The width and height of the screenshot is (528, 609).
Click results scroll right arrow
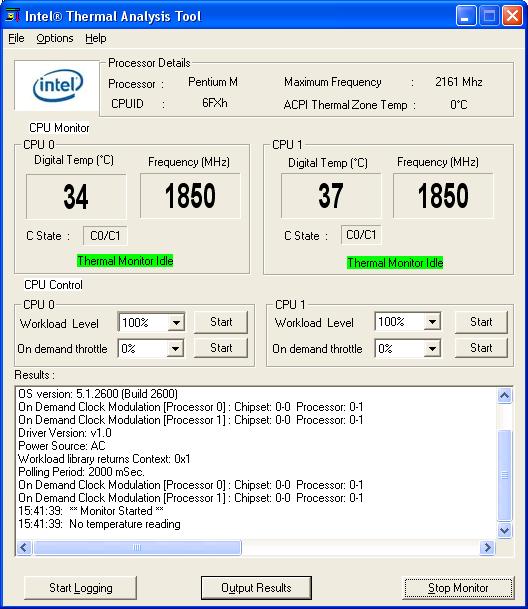pyautogui.click(x=487, y=548)
